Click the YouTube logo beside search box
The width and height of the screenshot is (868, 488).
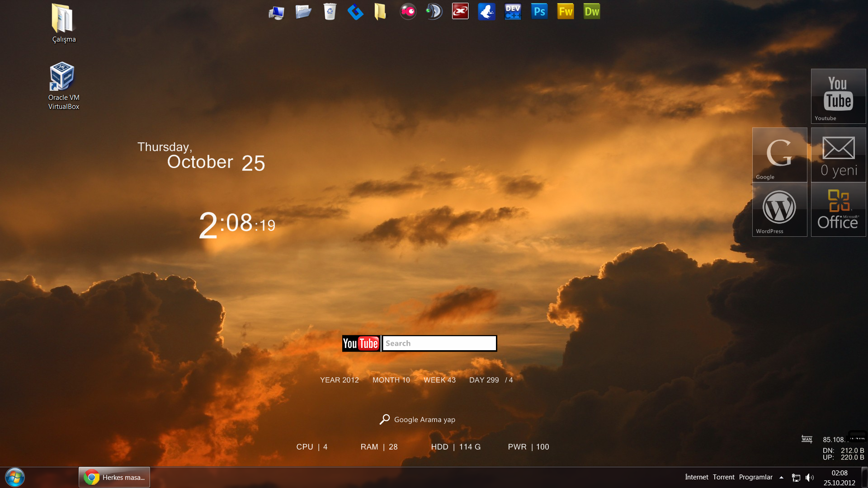pyautogui.click(x=361, y=343)
